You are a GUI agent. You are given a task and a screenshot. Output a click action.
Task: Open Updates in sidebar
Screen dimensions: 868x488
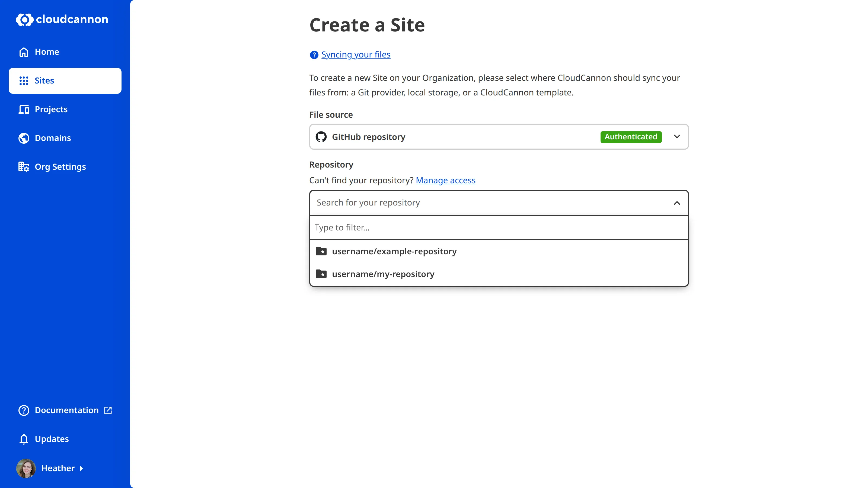(65, 439)
